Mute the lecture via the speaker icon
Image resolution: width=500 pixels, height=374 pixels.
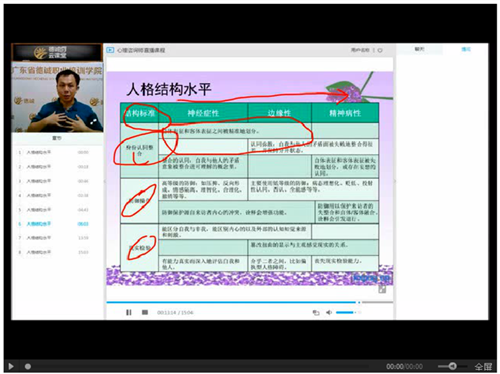click(x=329, y=312)
